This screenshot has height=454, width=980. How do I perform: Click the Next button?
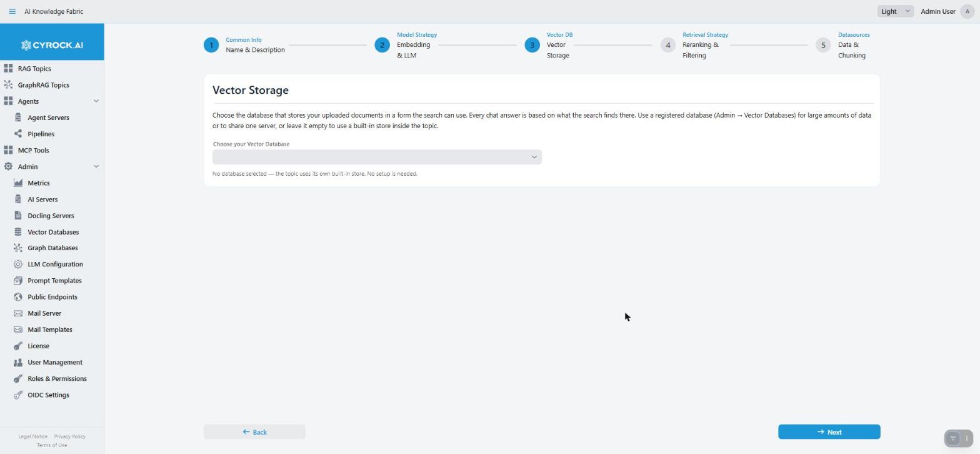[x=829, y=432]
